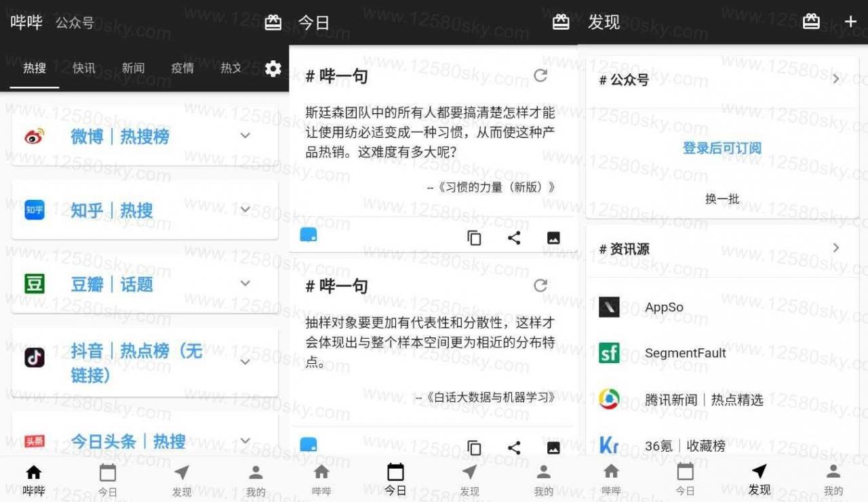
Task: Copy the 白话大数据与机器学习 quote
Action: click(x=475, y=448)
